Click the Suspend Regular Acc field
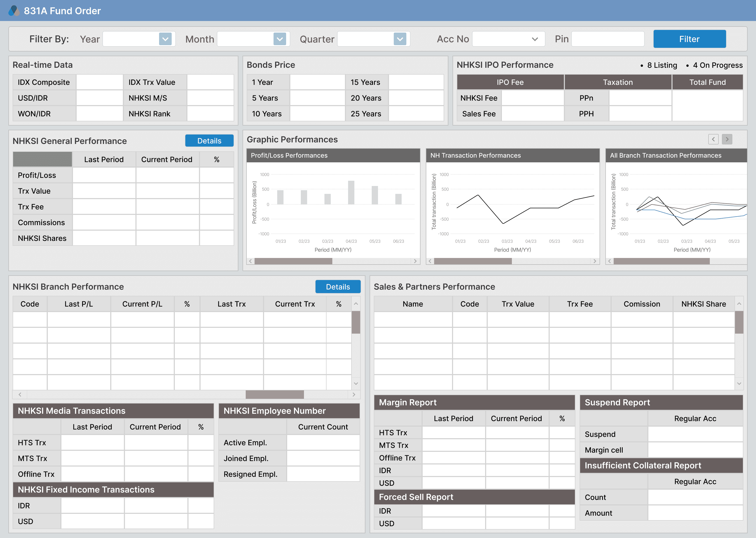This screenshot has height=538, width=756. click(x=695, y=434)
